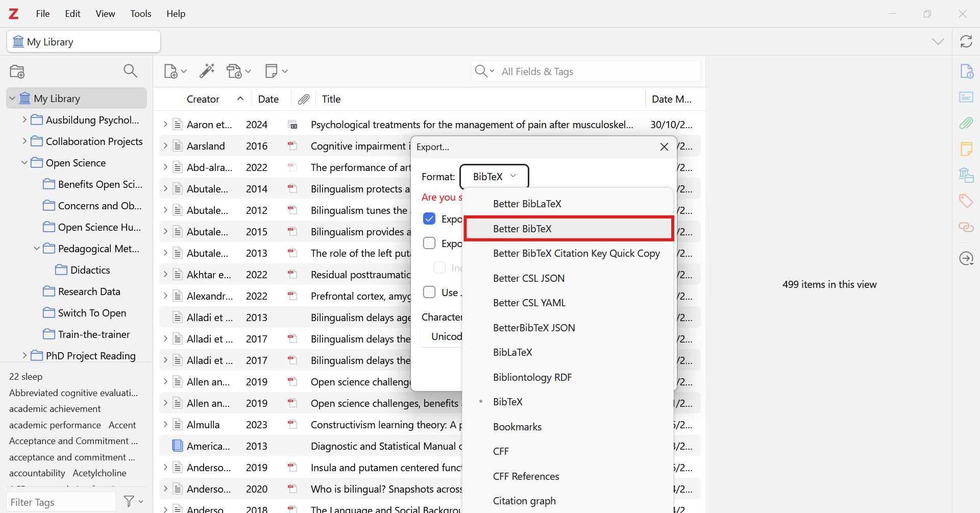Screen dimensions: 980x513
Task: Choose Better CSL JSON format
Action: tap(569, 278)
